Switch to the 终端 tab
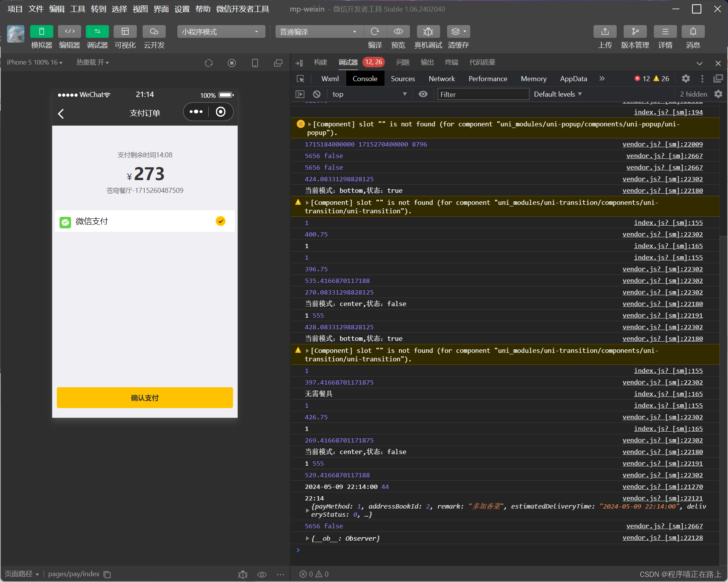This screenshot has width=728, height=582. (x=452, y=62)
